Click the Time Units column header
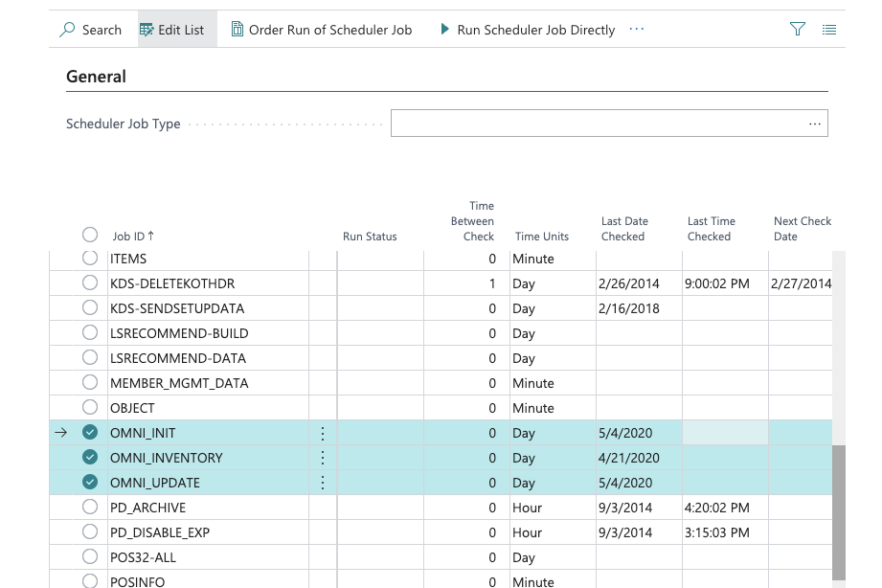 tap(542, 237)
